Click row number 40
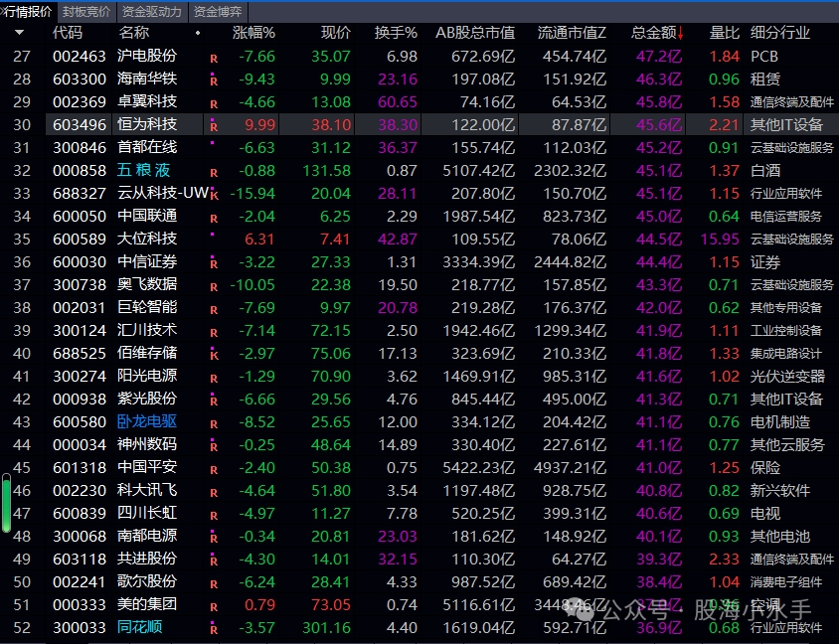The width and height of the screenshot is (839, 644). pos(22,354)
